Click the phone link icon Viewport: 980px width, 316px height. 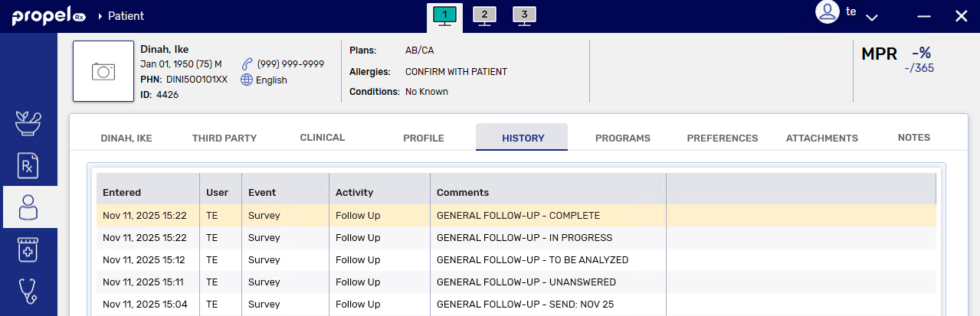[247, 64]
